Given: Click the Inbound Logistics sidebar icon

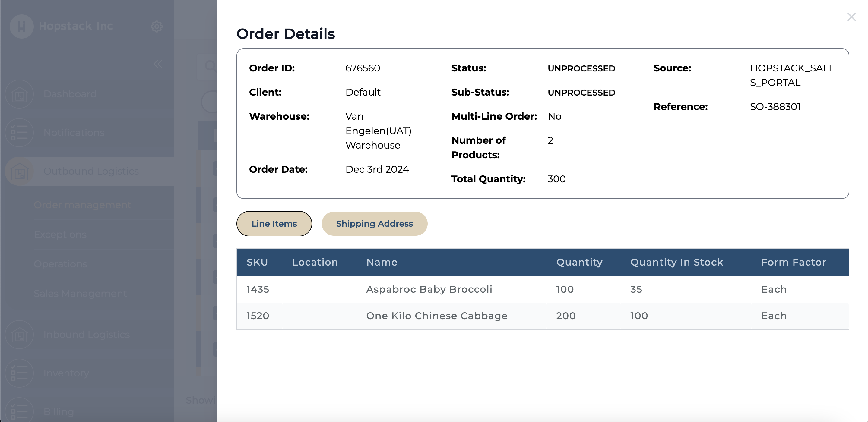Looking at the screenshot, I should pos(20,335).
